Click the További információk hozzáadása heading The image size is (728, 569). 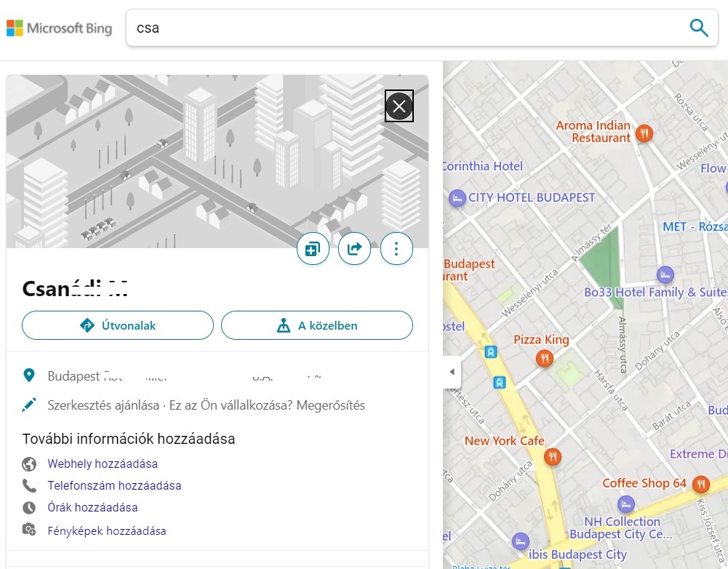click(129, 439)
